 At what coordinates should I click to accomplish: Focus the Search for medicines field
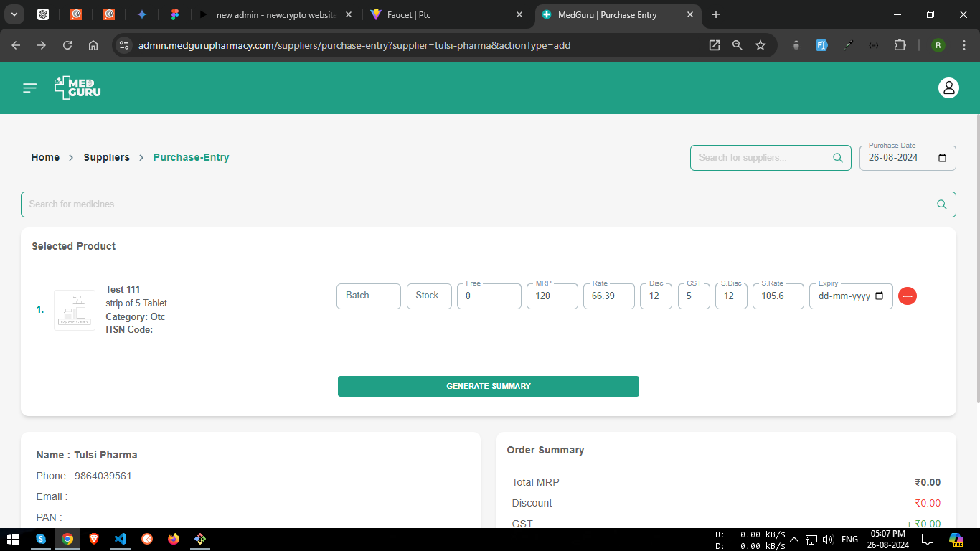click(x=473, y=204)
